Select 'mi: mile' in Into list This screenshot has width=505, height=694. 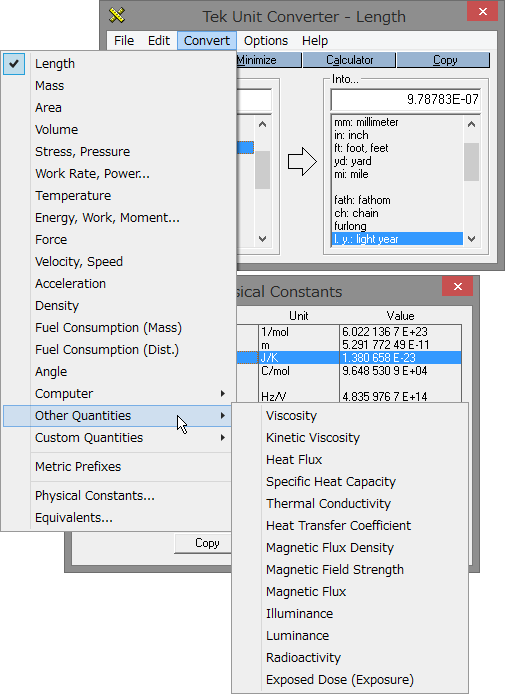[397, 174]
